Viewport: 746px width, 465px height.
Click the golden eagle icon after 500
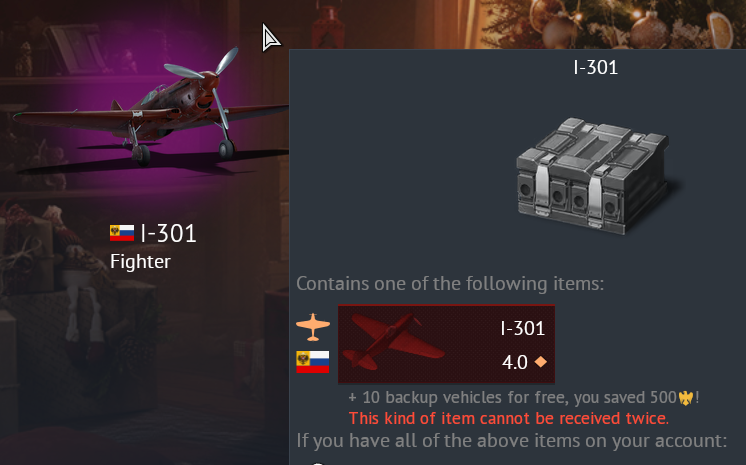pyautogui.click(x=686, y=398)
